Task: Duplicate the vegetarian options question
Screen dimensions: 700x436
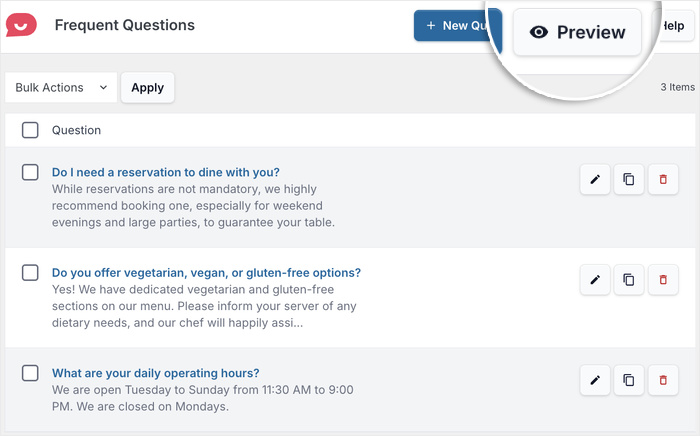Action: pyautogui.click(x=628, y=280)
